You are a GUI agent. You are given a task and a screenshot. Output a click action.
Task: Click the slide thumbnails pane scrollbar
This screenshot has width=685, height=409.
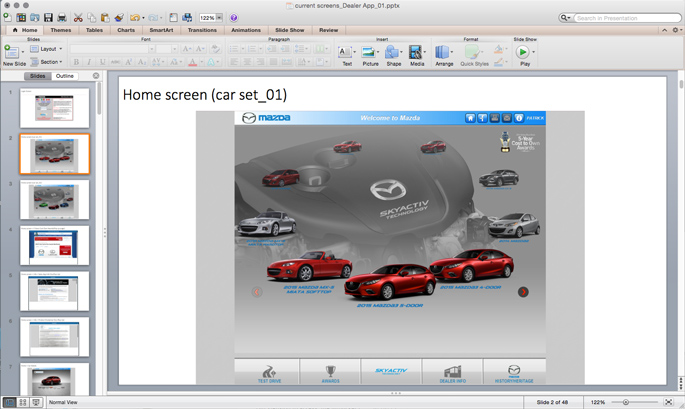coord(99,98)
